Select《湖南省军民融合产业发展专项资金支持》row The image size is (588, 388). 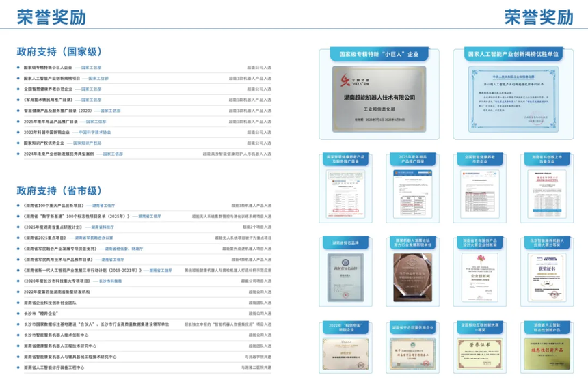coord(144,249)
